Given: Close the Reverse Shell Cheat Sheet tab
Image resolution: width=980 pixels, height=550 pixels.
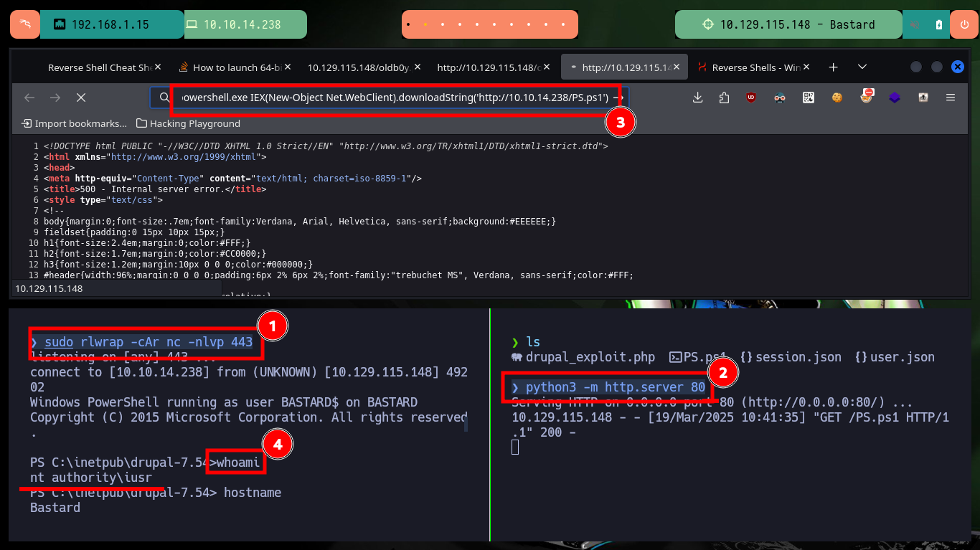Looking at the screenshot, I should click(x=158, y=67).
